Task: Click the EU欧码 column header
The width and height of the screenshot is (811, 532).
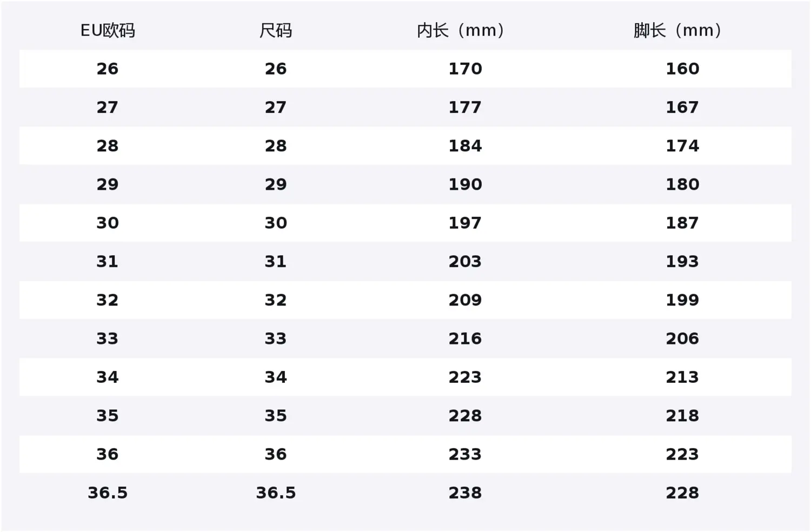Action: [x=108, y=30]
